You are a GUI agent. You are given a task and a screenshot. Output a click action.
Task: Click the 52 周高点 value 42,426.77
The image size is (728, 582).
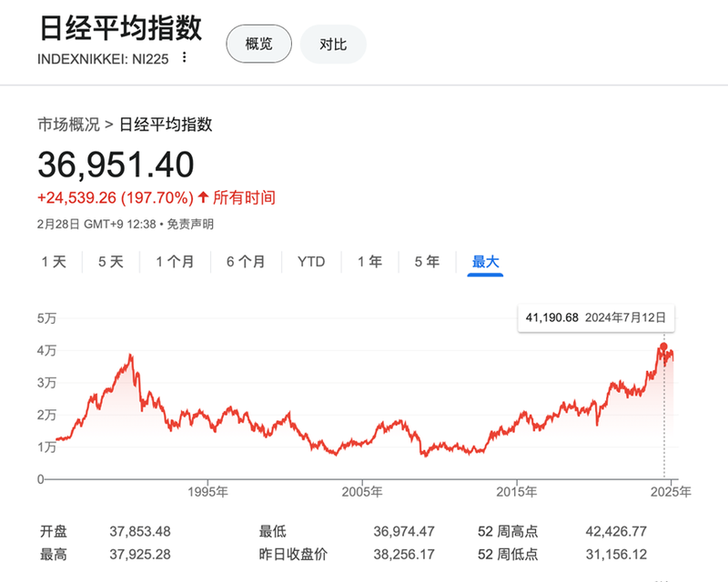pos(616,531)
